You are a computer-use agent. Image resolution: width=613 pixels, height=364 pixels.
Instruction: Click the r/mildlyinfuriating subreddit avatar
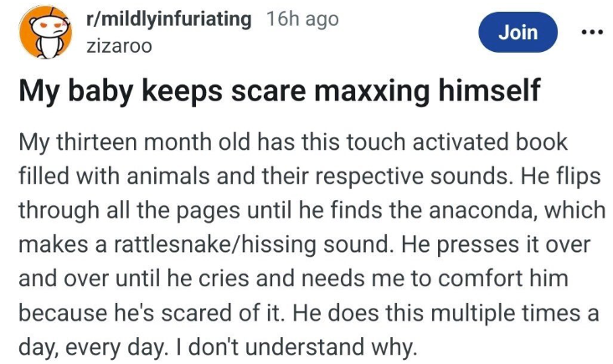pyautogui.click(x=43, y=33)
